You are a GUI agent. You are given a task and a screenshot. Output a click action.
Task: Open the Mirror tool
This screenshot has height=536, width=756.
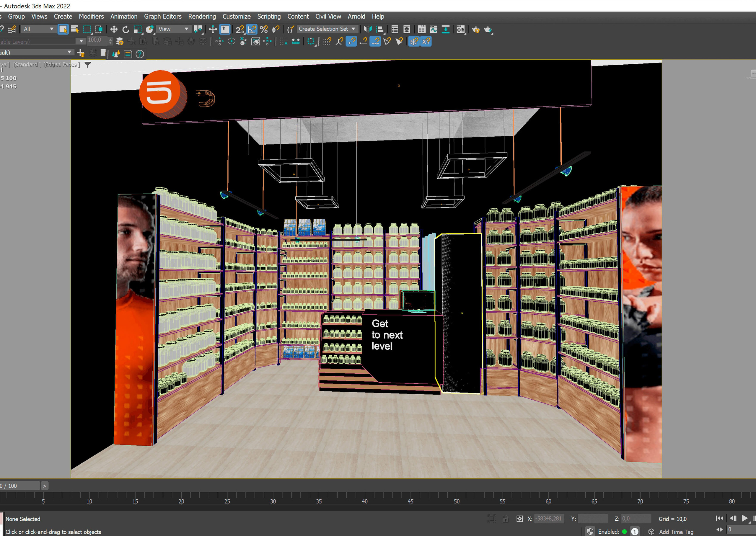367,29
